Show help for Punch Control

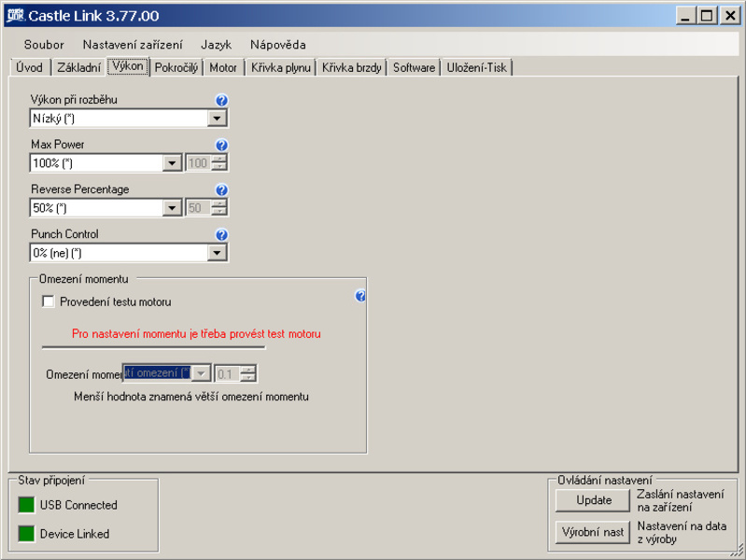coord(221,235)
